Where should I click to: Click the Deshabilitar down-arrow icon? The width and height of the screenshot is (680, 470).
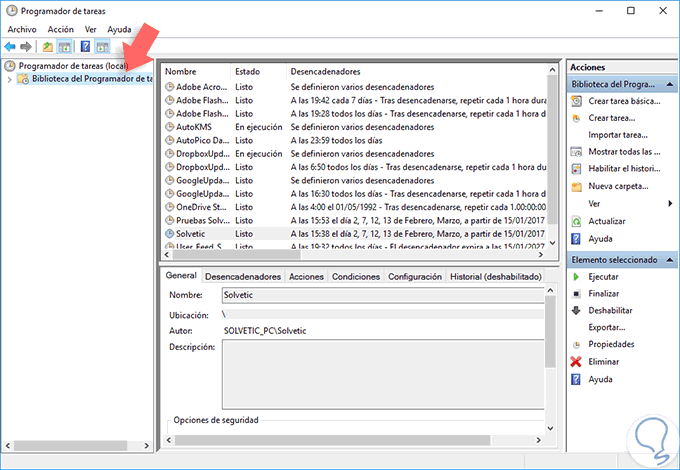[x=576, y=310]
